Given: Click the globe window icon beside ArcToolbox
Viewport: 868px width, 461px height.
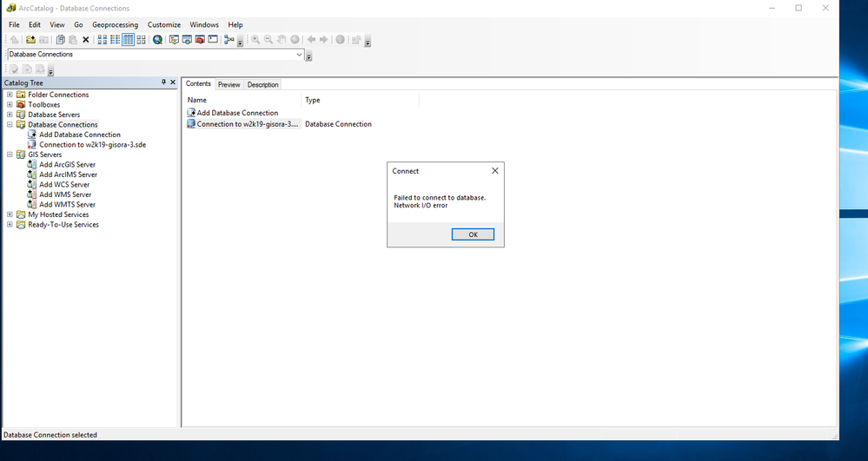Looking at the screenshot, I should [x=187, y=39].
